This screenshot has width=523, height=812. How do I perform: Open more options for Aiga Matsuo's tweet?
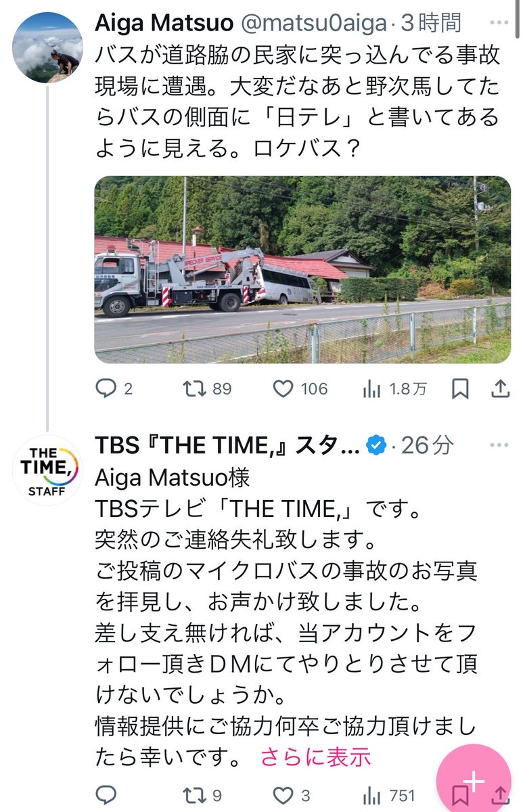click(499, 24)
